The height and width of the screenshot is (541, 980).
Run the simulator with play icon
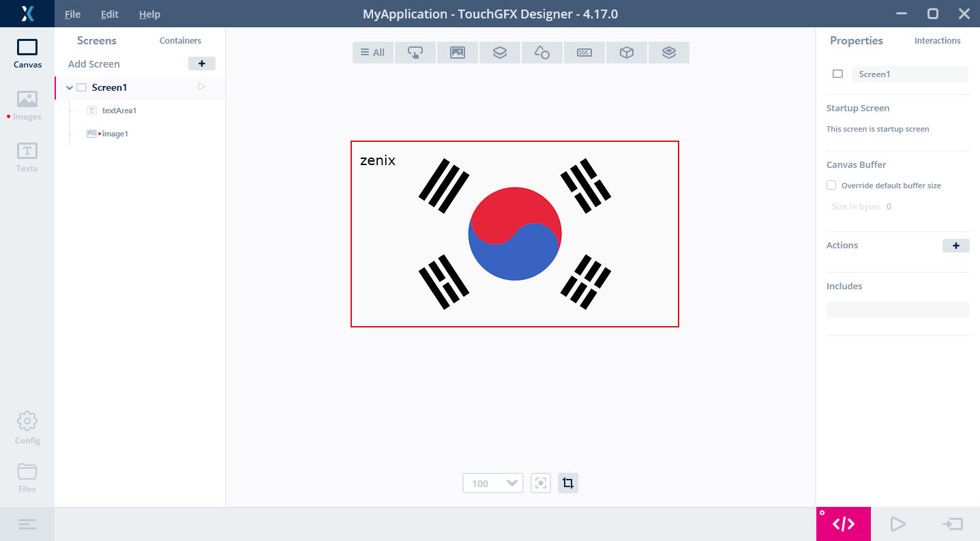[898, 524]
